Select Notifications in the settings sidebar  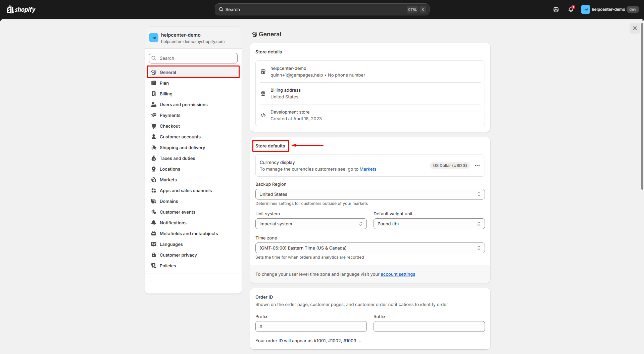pyautogui.click(x=173, y=223)
